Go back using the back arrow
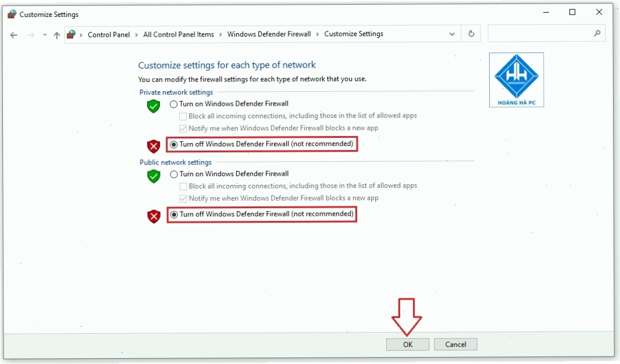 point(14,35)
